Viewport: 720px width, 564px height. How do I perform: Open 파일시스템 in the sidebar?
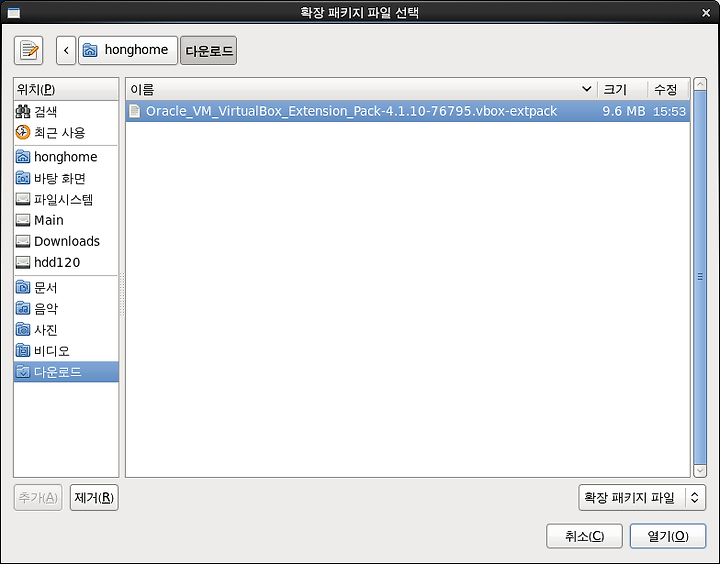pos(66,199)
